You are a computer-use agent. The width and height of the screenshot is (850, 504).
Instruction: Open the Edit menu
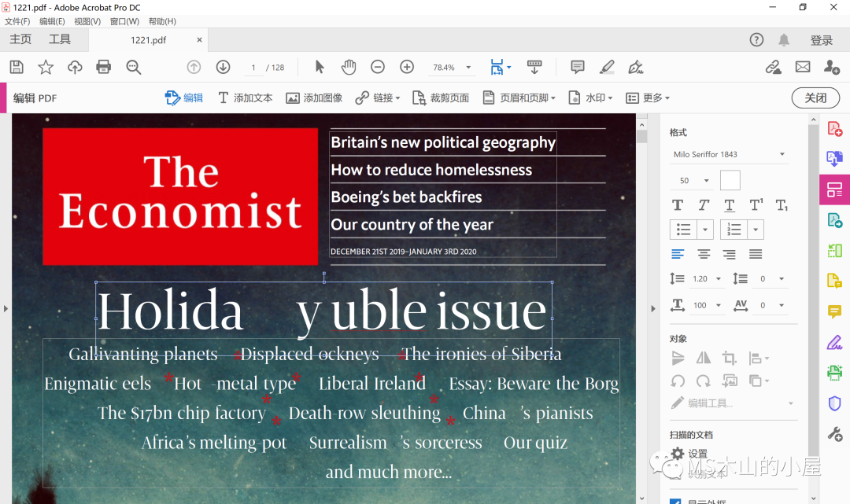tap(52, 22)
